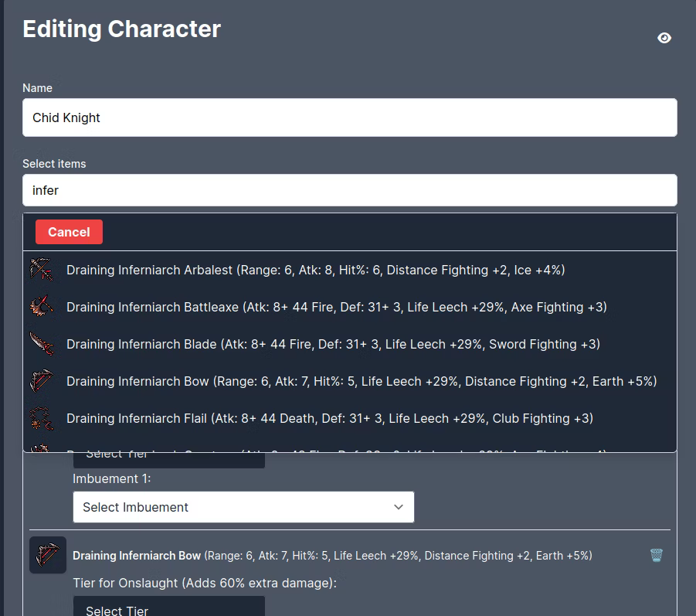
Task: Click the Arbalest crossbow icon
Action: 41,270
